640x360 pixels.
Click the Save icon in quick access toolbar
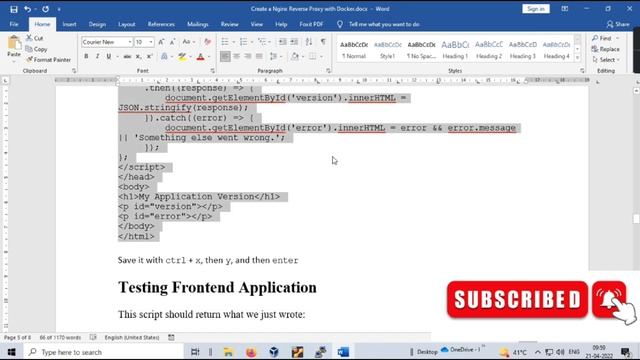pyautogui.click(x=13, y=9)
